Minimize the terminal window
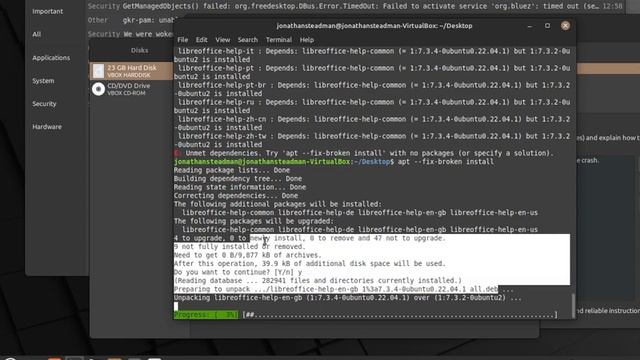 point(530,26)
